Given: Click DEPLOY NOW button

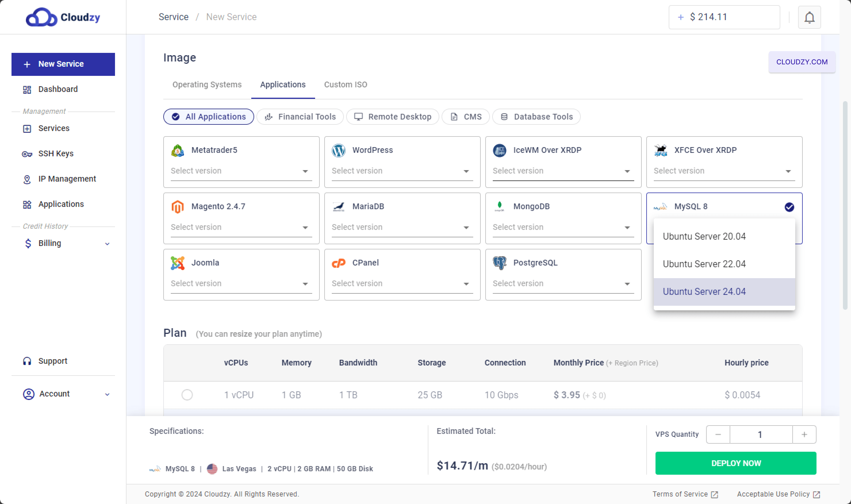Looking at the screenshot, I should coord(735,463).
